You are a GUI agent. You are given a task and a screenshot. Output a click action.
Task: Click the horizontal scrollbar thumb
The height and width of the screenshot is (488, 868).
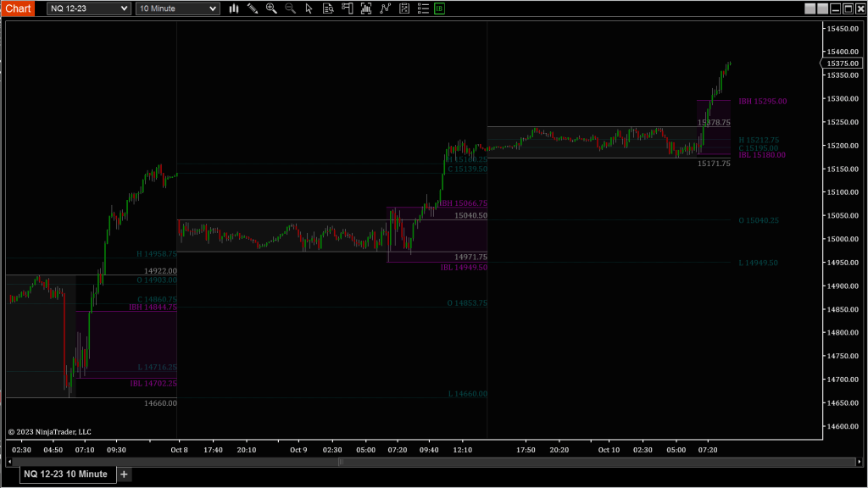[x=340, y=462]
